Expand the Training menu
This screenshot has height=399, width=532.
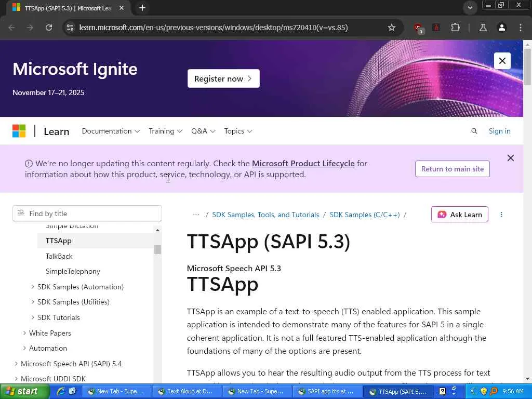click(165, 131)
